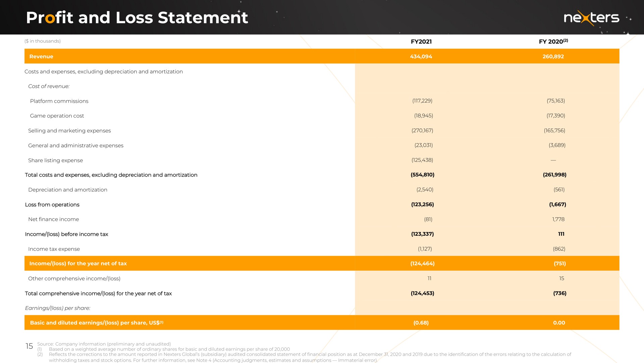Click the 'Source: Company information' footnote

pyautogui.click(x=104, y=344)
